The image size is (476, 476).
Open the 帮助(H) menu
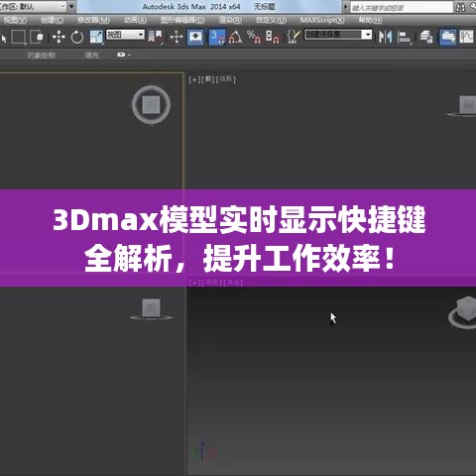click(x=370, y=20)
